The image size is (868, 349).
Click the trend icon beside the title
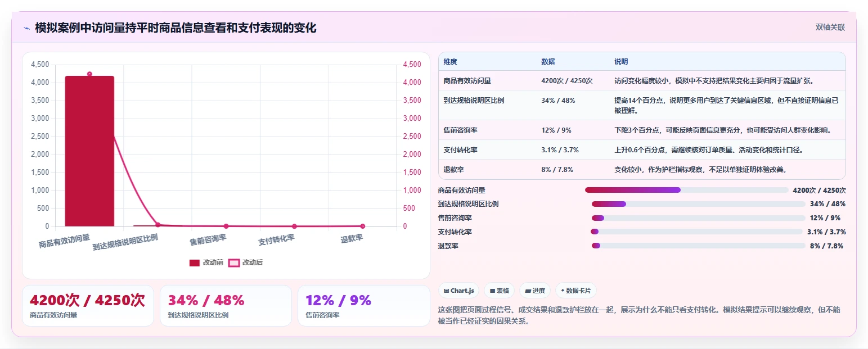(26, 28)
